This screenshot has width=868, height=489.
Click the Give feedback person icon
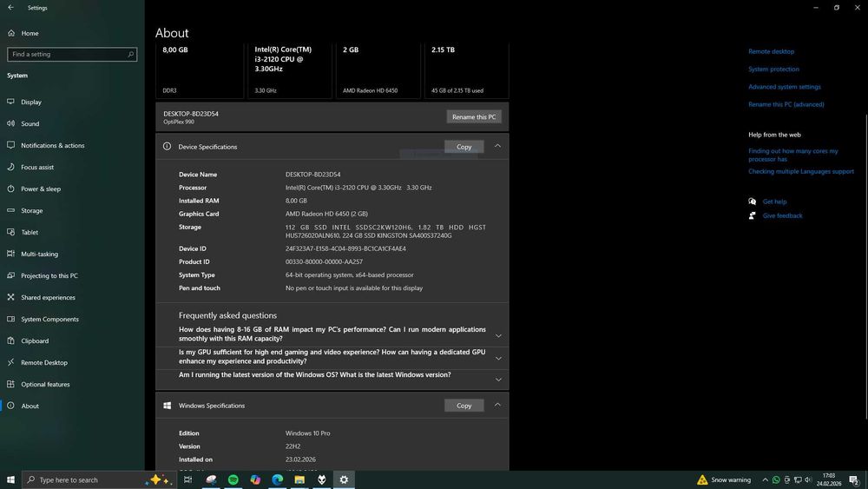(753, 216)
